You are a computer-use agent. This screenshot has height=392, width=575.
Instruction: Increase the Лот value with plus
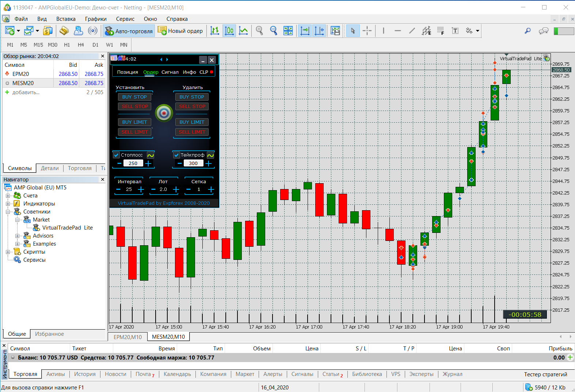(x=176, y=189)
